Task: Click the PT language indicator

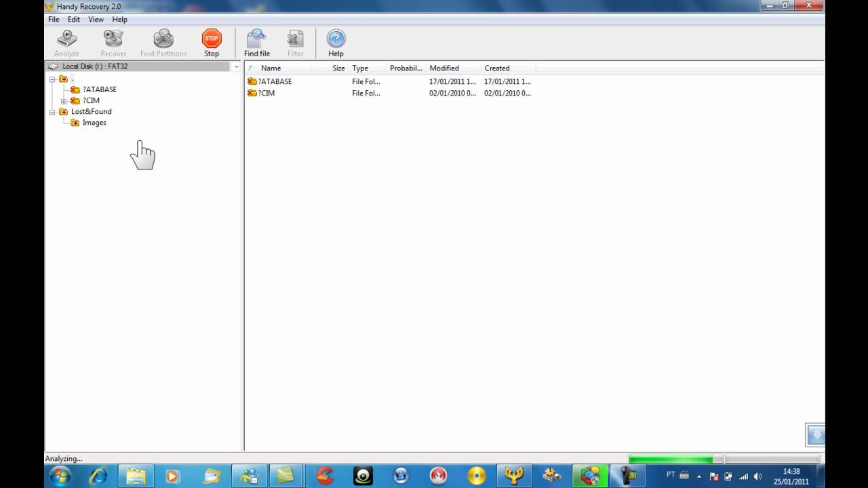Action: click(x=671, y=475)
